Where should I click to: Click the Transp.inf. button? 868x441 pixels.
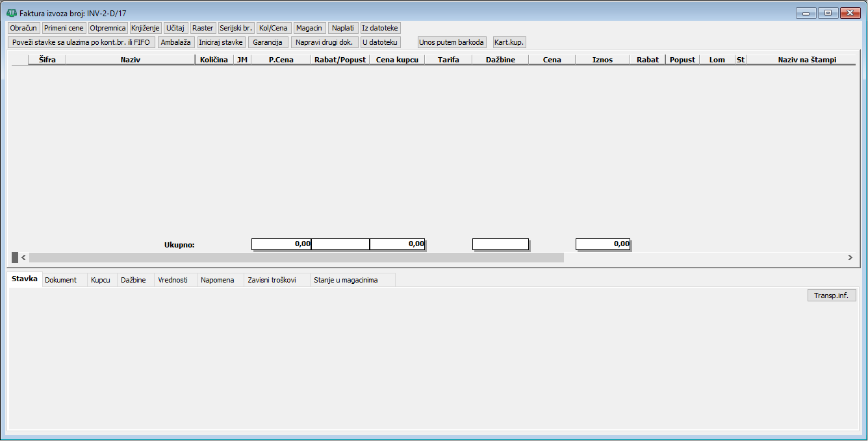point(832,296)
